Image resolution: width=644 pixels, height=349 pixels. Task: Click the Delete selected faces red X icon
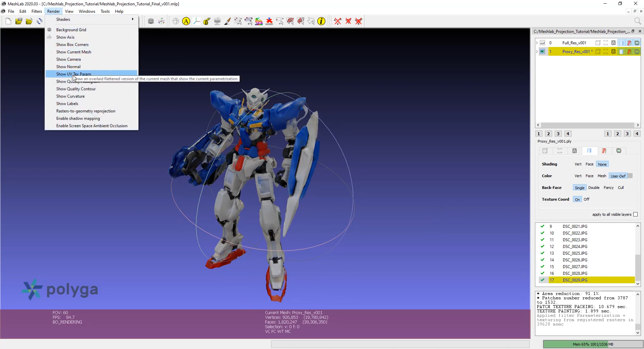point(348,21)
